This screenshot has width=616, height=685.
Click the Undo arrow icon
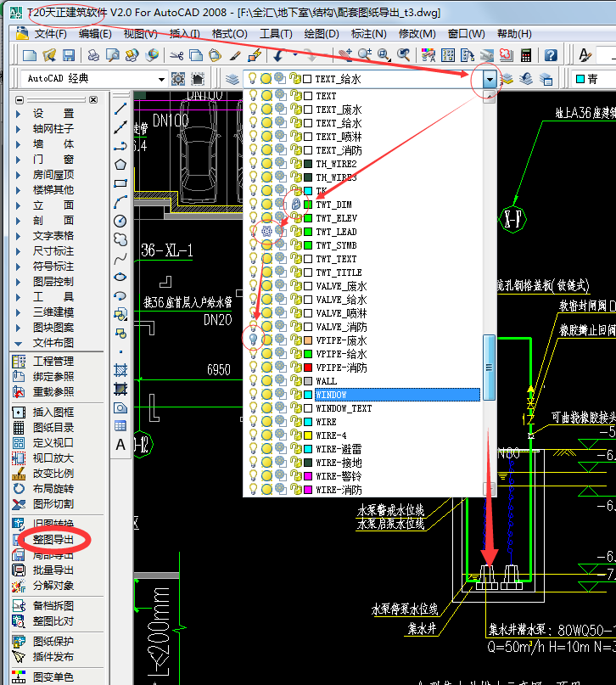tap(278, 55)
